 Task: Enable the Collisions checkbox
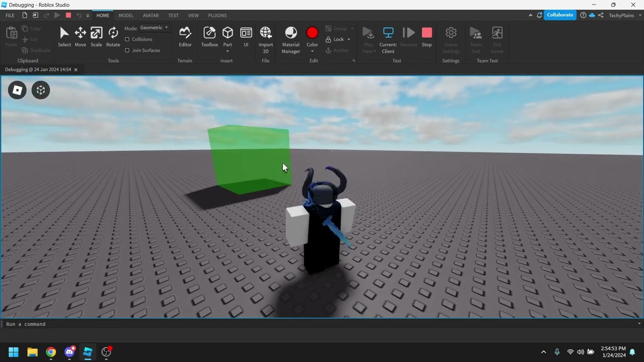127,39
